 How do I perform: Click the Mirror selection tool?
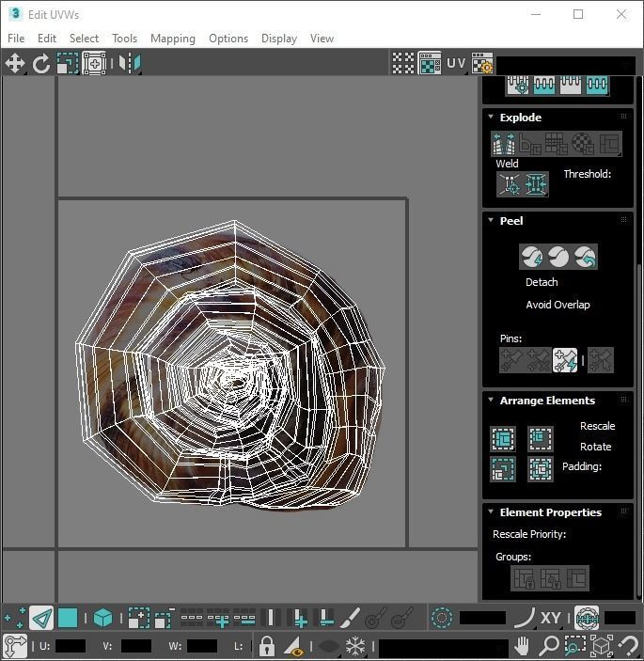[130, 64]
